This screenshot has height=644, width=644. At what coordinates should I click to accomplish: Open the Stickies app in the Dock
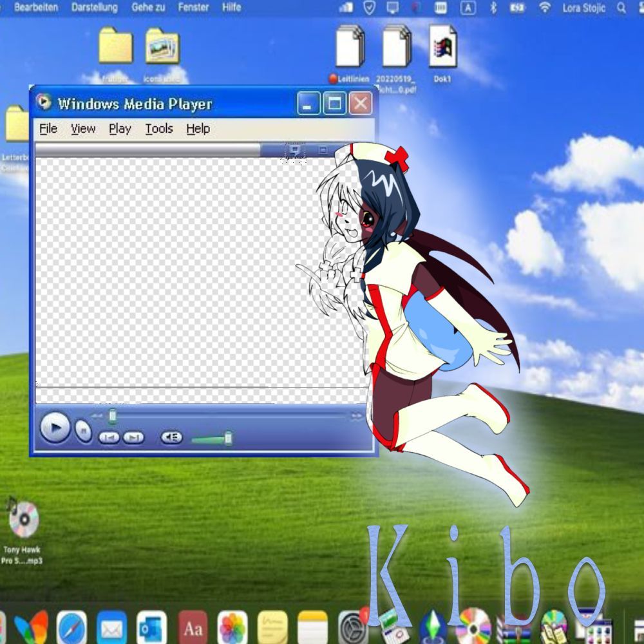272,627
